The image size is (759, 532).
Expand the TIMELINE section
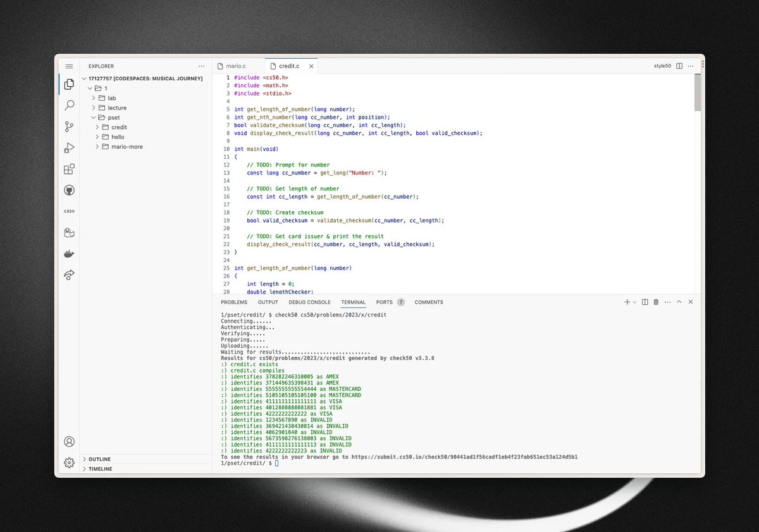[x=100, y=469]
